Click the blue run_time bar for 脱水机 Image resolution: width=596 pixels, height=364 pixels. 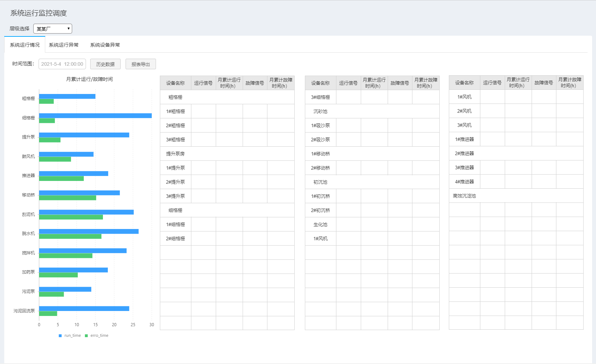coord(88,231)
